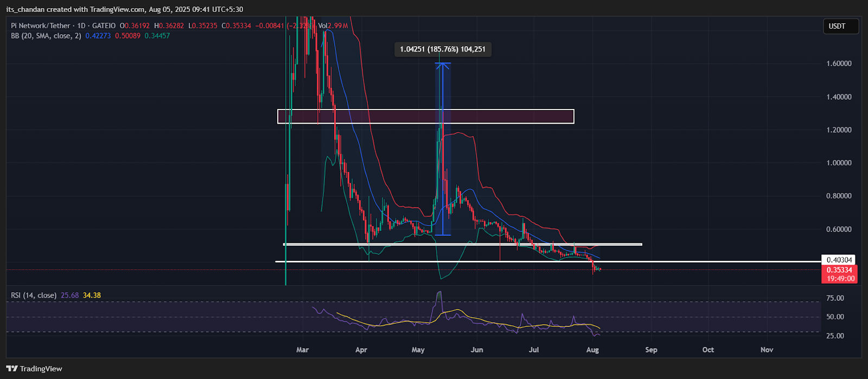Click the close value 0.35334 in header
The width and height of the screenshot is (868, 379).
[238, 25]
